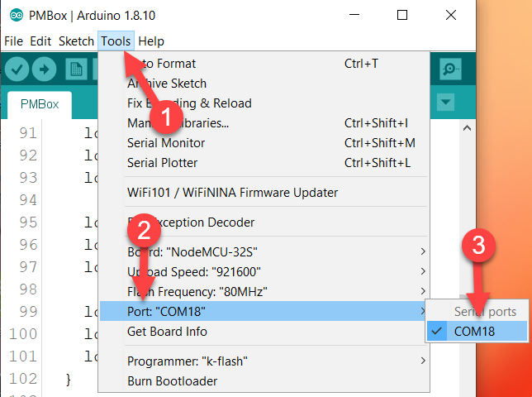
Task: Expand the Board "NodeMCU-32S" submenu
Action: point(264,252)
